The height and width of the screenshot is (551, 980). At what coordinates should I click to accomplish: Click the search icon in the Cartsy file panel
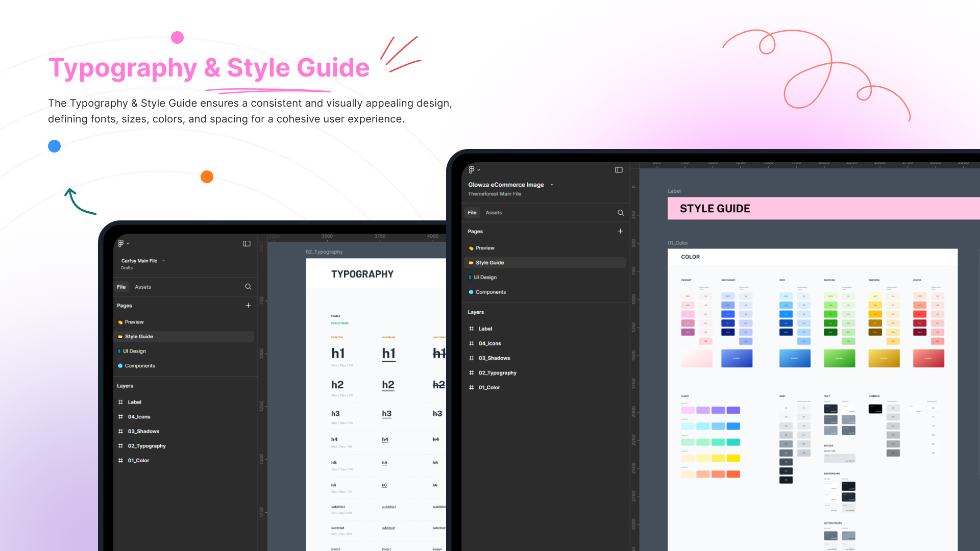point(248,287)
